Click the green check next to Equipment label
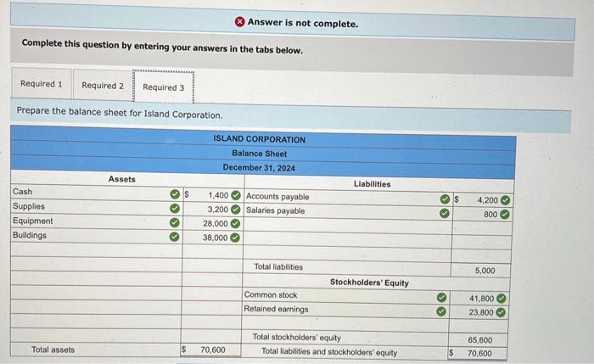Image resolution: width=594 pixels, height=364 pixels. 174,222
